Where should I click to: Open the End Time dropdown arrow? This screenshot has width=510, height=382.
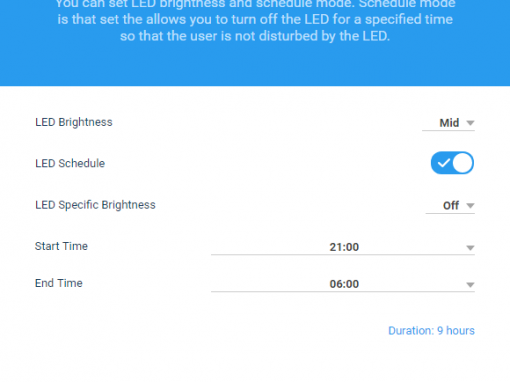[x=470, y=285]
